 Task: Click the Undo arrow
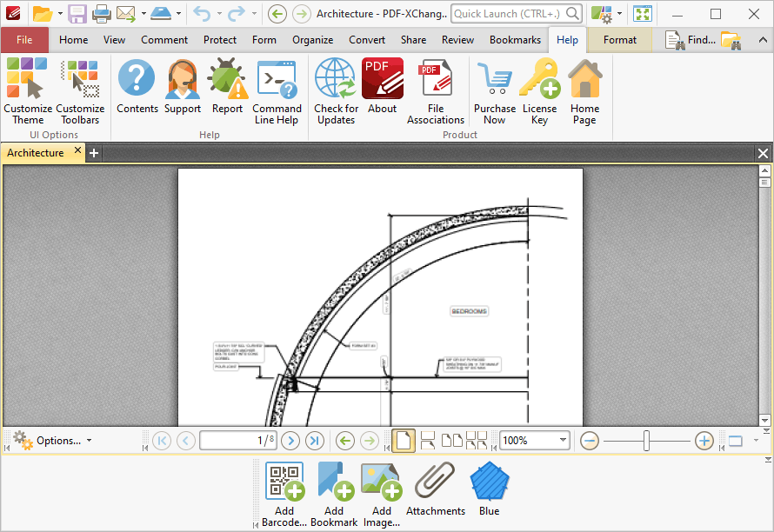pyautogui.click(x=202, y=14)
